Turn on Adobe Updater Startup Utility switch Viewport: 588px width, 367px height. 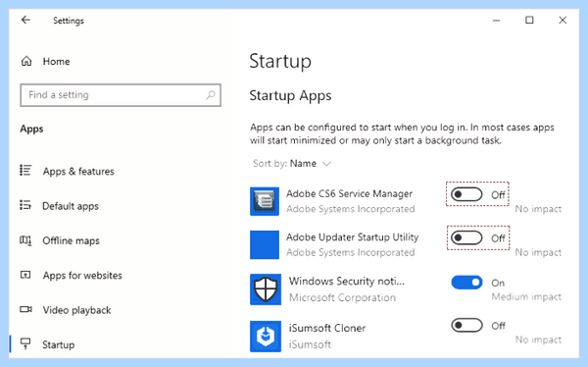[466, 237]
